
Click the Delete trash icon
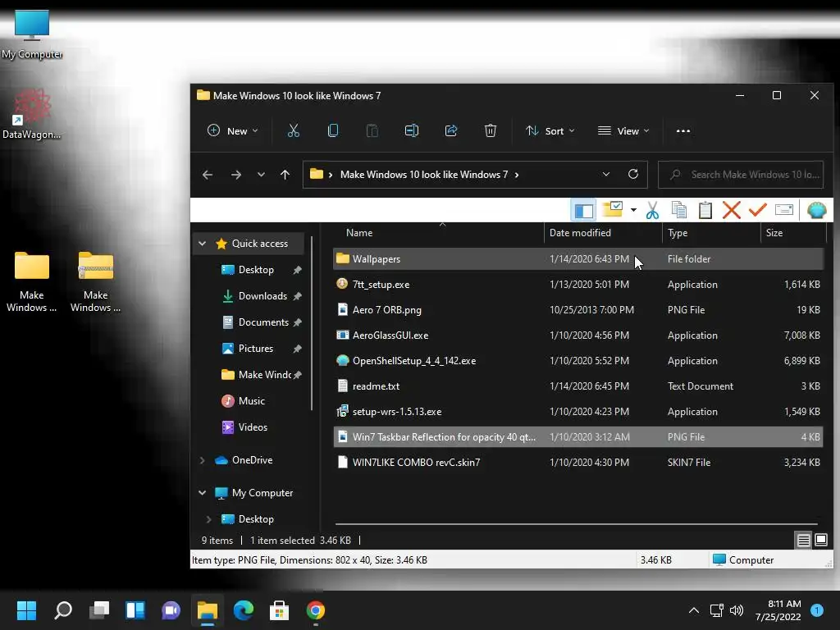491,130
